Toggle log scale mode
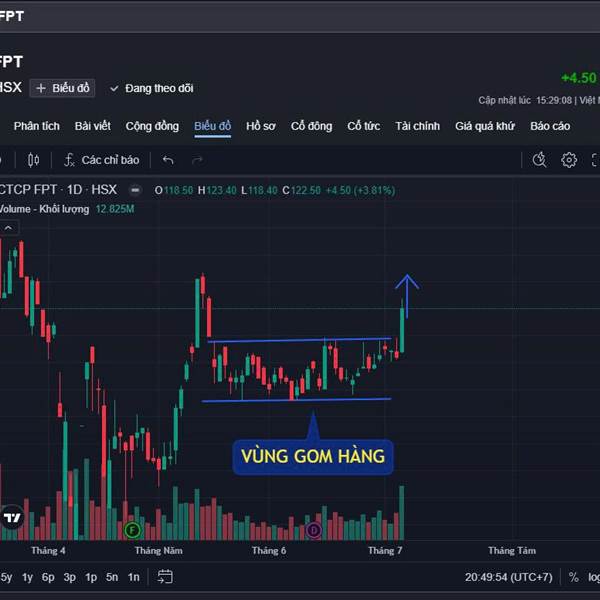The width and height of the screenshot is (600, 600). tap(594, 577)
